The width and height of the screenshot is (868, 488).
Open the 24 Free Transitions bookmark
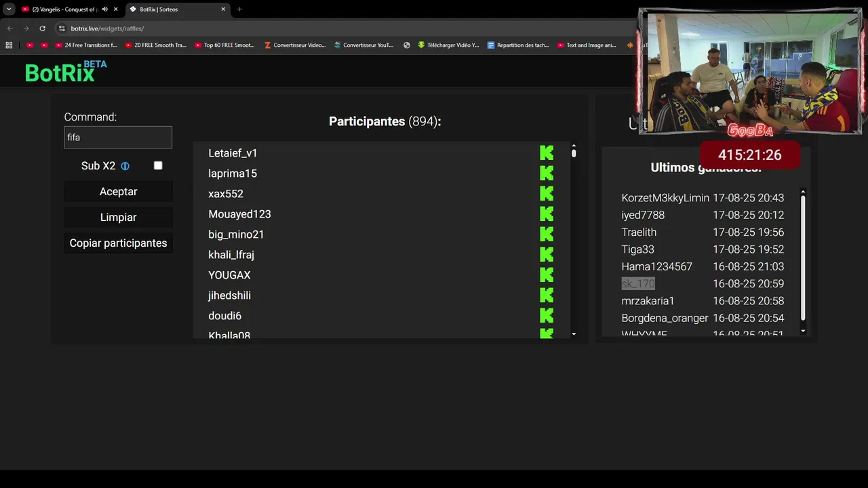click(x=86, y=45)
